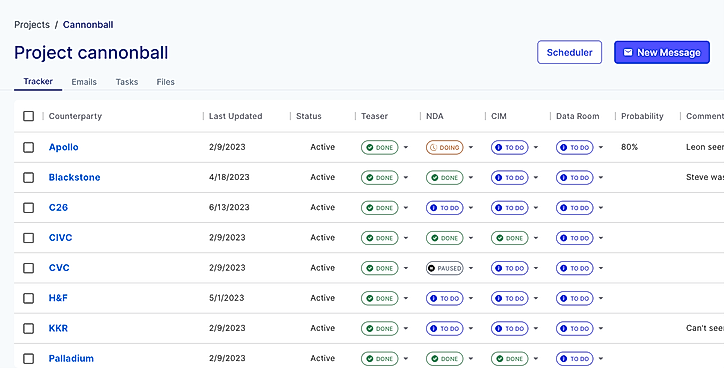The image size is (724, 368).
Task: Click H&F's Data Room TO DO badge
Action: (x=574, y=298)
